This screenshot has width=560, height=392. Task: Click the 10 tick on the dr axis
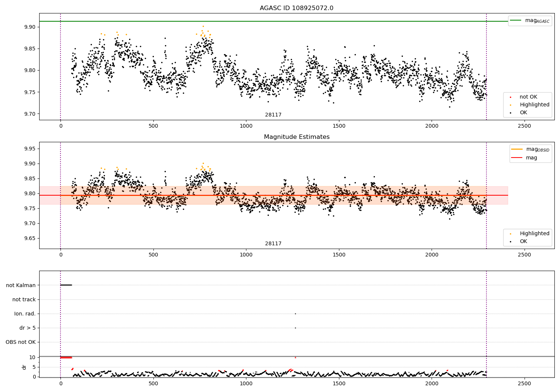pos(32,358)
